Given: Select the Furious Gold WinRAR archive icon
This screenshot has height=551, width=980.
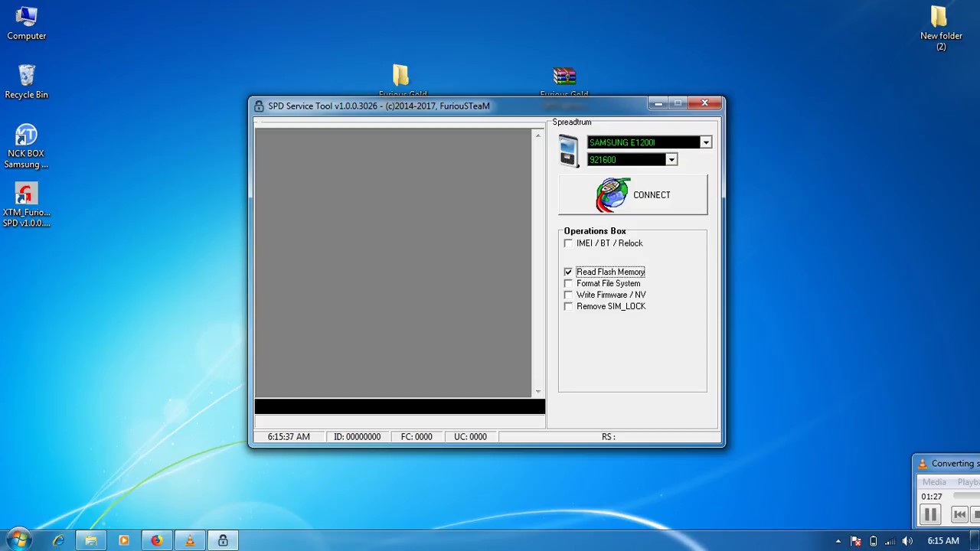Looking at the screenshot, I should click(564, 76).
